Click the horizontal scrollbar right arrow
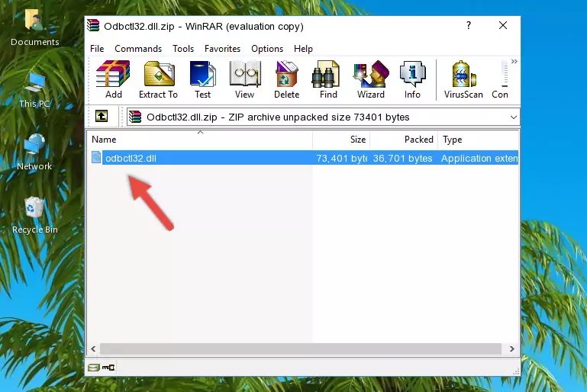This screenshot has height=392, width=587. pos(511,349)
